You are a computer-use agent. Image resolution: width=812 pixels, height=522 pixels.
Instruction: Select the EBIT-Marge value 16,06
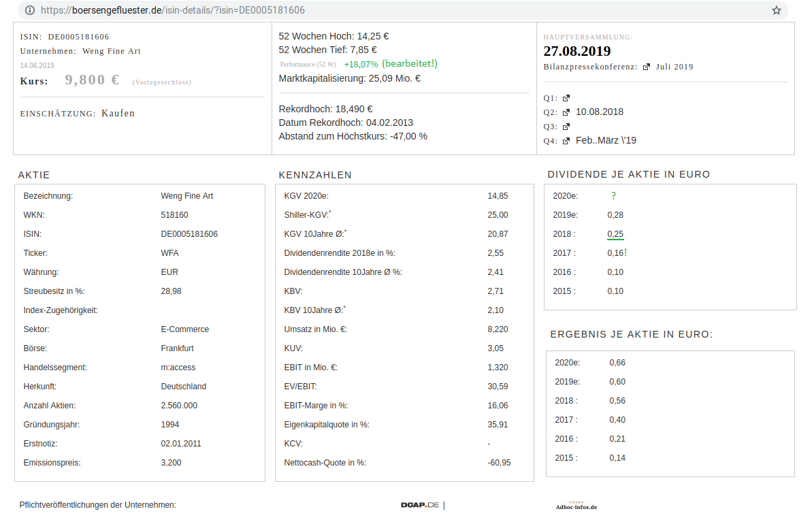click(x=498, y=406)
